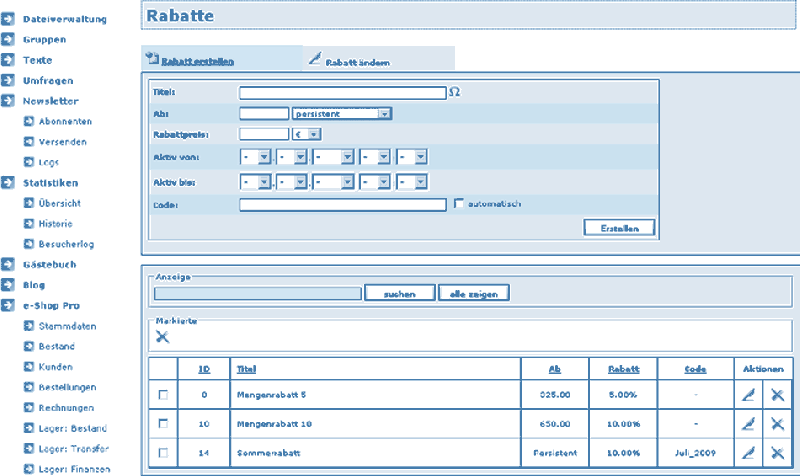This screenshot has height=476, width=800.
Task: Click into the Code input field
Action: [x=343, y=205]
